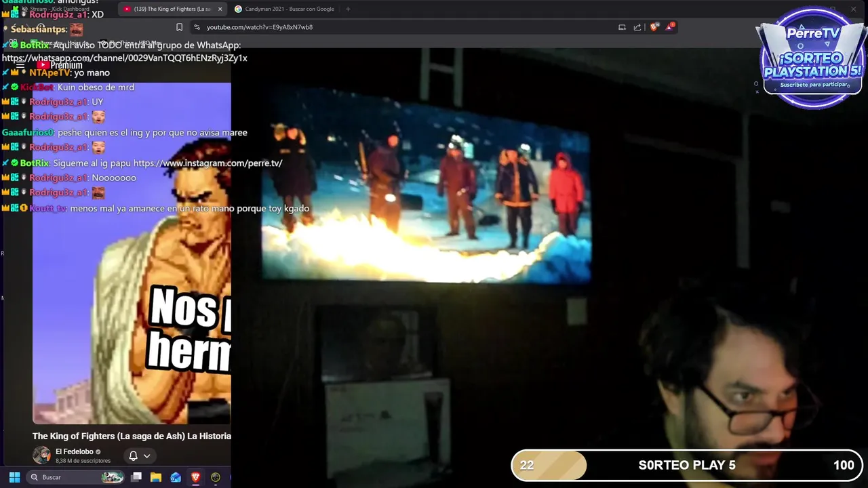This screenshot has width=868, height=488.
Task: Click the SORTEO PLAY 5 progress bar
Action: [686, 465]
